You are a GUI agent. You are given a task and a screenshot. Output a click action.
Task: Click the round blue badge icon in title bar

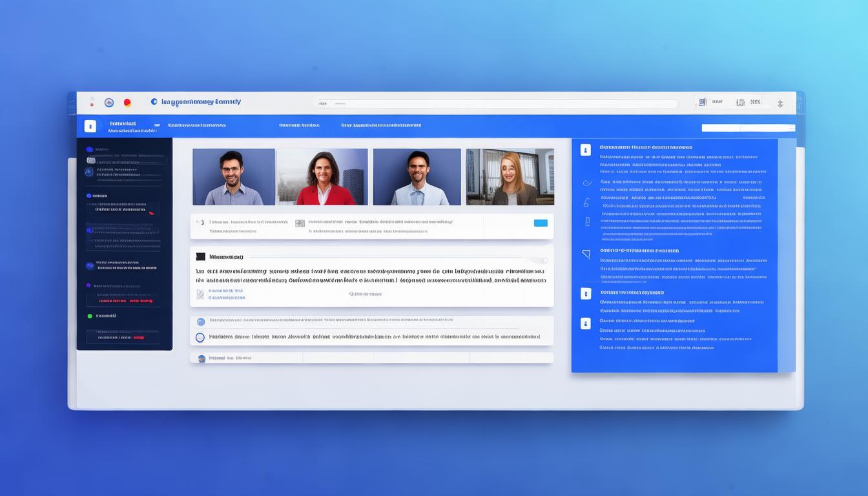[x=109, y=103]
